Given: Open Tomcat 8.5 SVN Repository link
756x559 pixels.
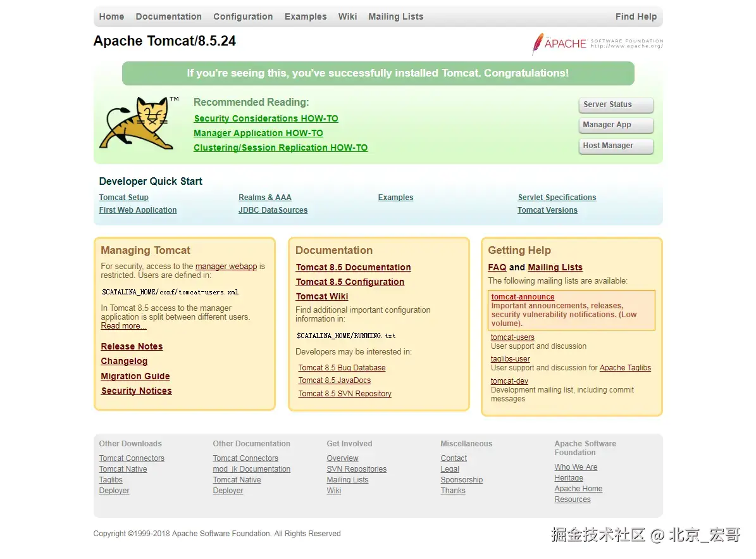Looking at the screenshot, I should 345,394.
